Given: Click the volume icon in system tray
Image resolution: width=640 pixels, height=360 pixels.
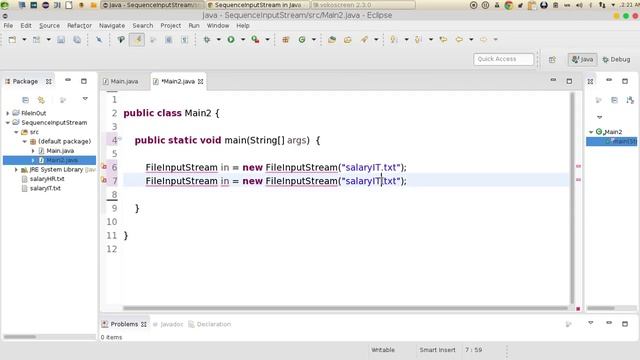Looking at the screenshot, I should 579,5.
